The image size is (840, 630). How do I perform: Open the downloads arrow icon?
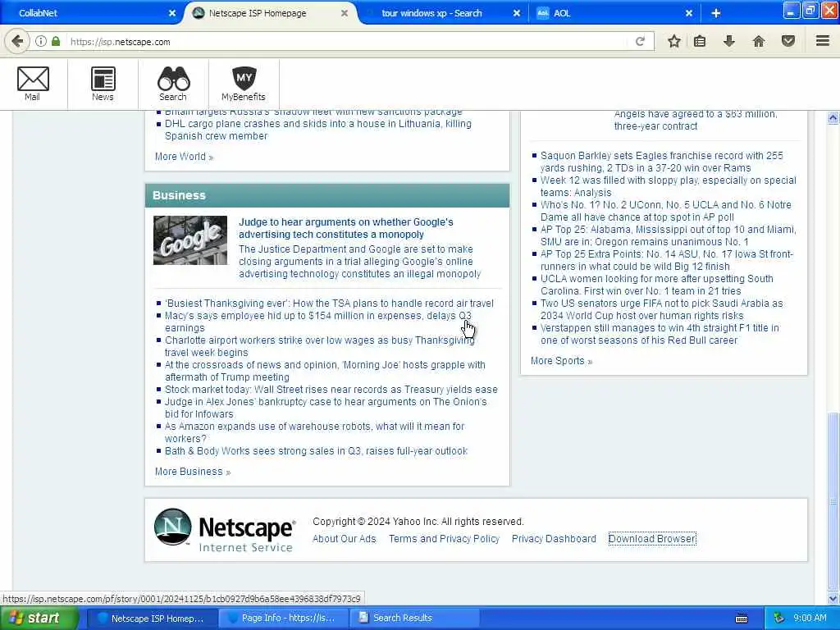tap(728, 41)
